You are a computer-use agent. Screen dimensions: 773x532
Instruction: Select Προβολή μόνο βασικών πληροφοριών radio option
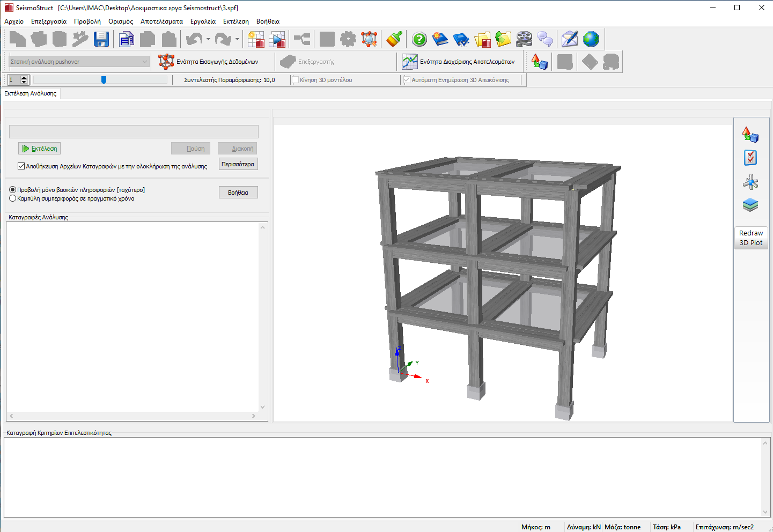pos(13,190)
